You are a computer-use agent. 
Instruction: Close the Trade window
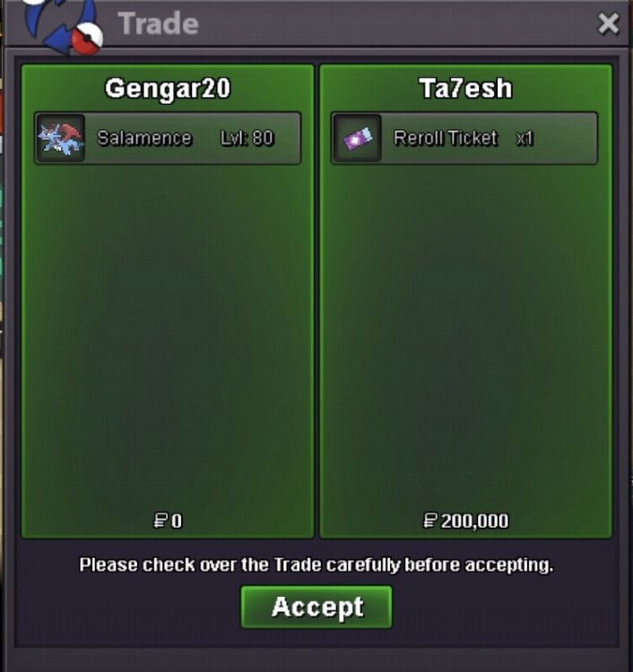click(x=608, y=23)
